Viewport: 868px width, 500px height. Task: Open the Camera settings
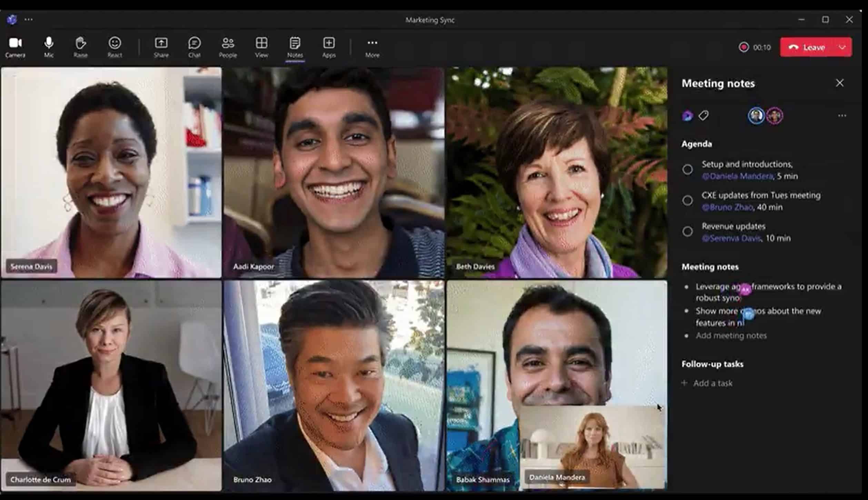coord(15,47)
